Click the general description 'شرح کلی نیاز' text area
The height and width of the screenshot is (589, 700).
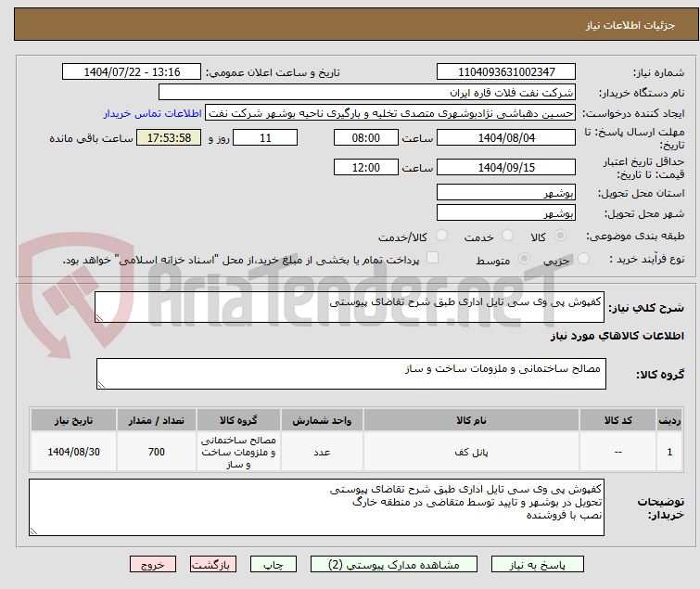(350, 307)
